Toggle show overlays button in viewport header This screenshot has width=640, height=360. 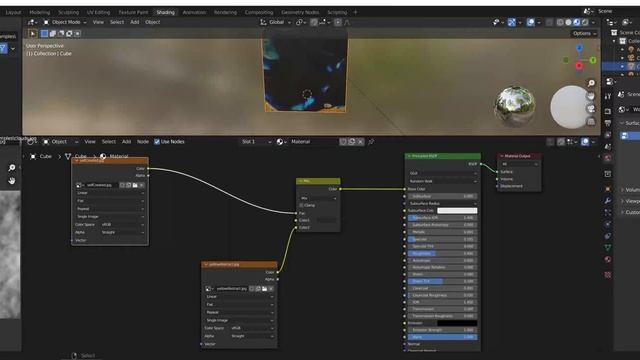(x=530, y=22)
